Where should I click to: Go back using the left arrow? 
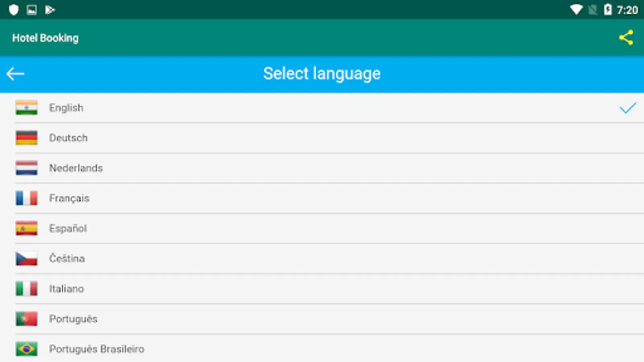click(x=16, y=74)
